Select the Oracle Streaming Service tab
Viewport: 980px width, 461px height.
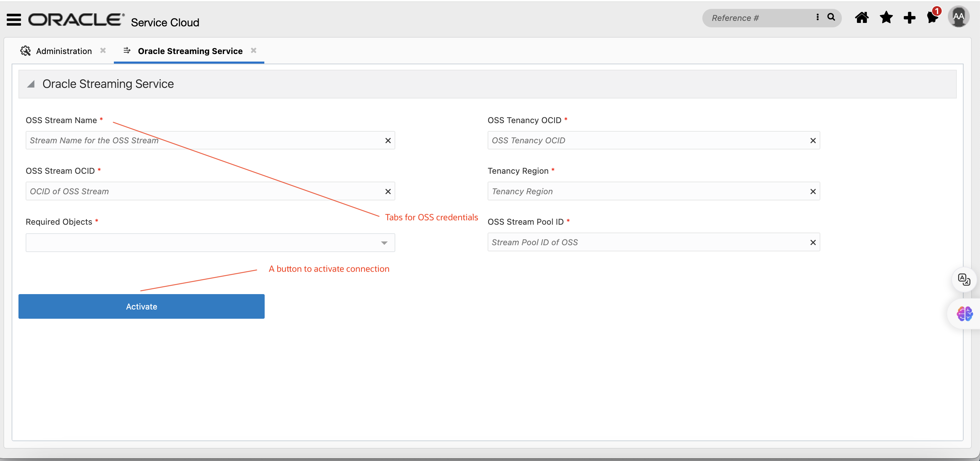(x=190, y=51)
